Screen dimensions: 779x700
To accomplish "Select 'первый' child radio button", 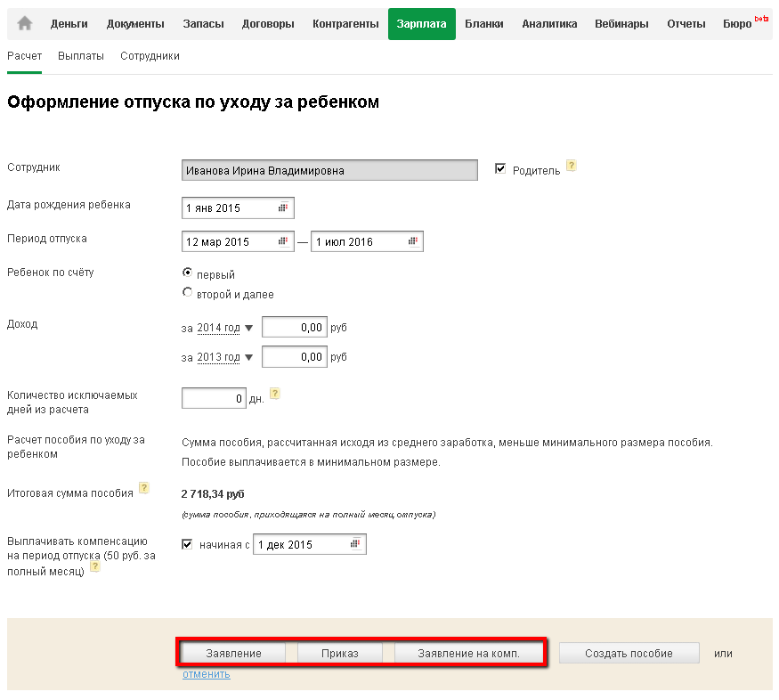I will point(187,273).
